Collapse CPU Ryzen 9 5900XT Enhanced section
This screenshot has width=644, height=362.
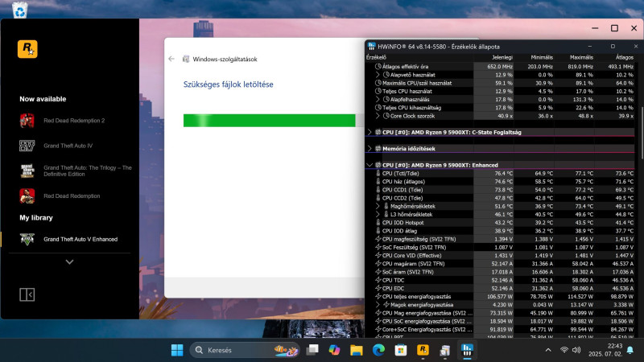(x=369, y=165)
